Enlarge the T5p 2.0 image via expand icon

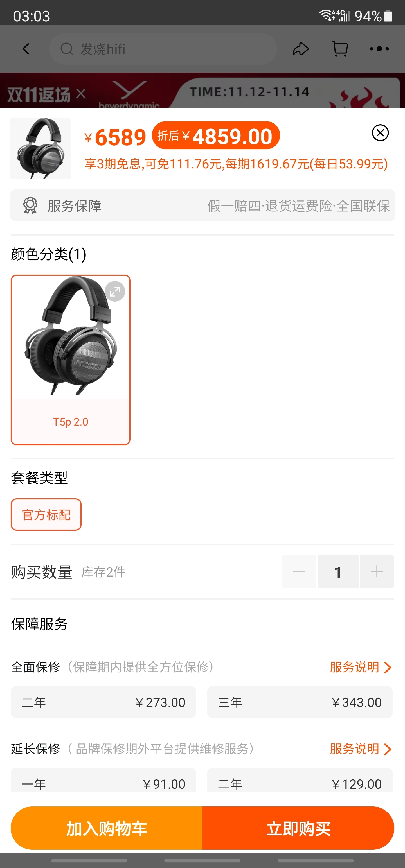coord(115,291)
